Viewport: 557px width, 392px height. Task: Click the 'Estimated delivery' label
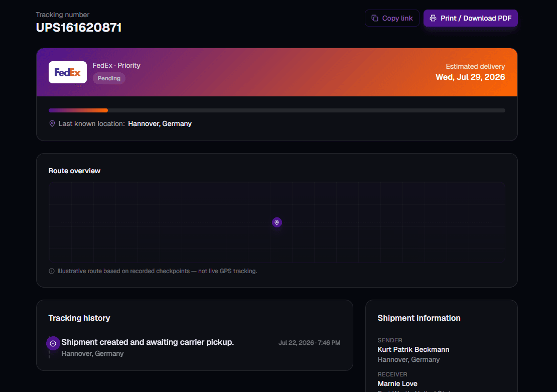click(475, 66)
